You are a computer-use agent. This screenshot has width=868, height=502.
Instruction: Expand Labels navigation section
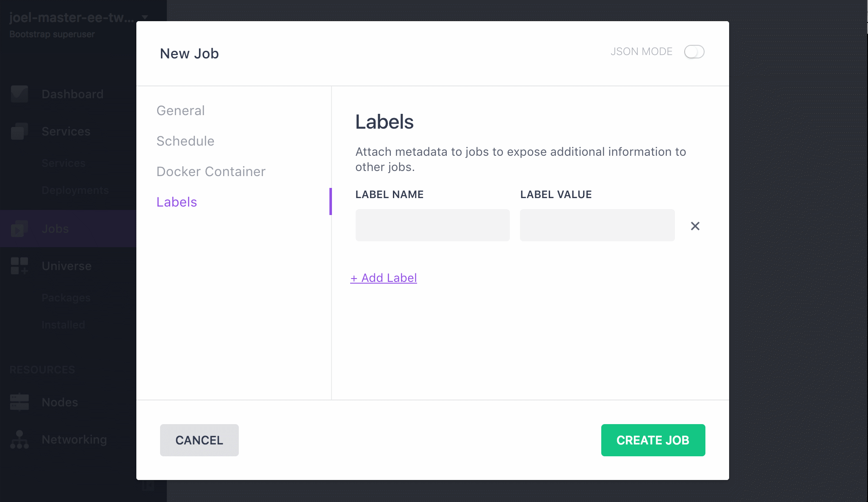[177, 201]
